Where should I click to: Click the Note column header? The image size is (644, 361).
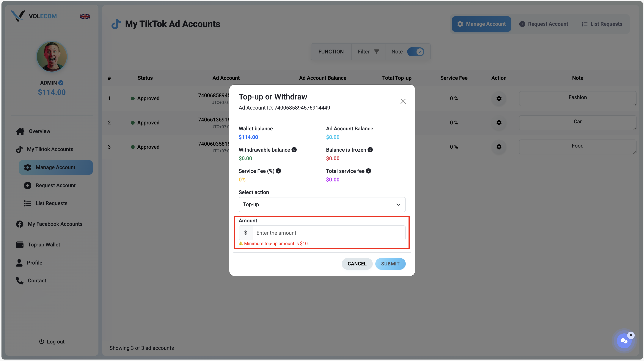pyautogui.click(x=577, y=78)
